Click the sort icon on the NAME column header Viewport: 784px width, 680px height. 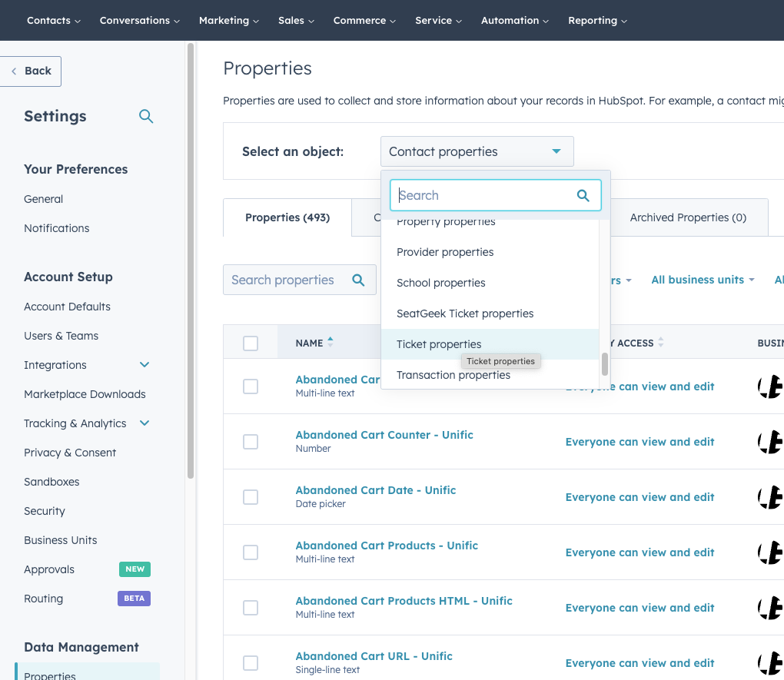coord(332,340)
